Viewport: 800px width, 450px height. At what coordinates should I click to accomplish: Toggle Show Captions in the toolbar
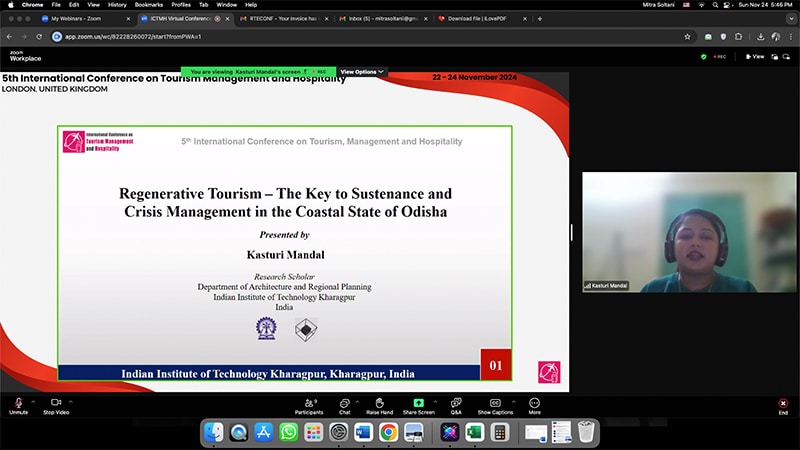pos(494,402)
